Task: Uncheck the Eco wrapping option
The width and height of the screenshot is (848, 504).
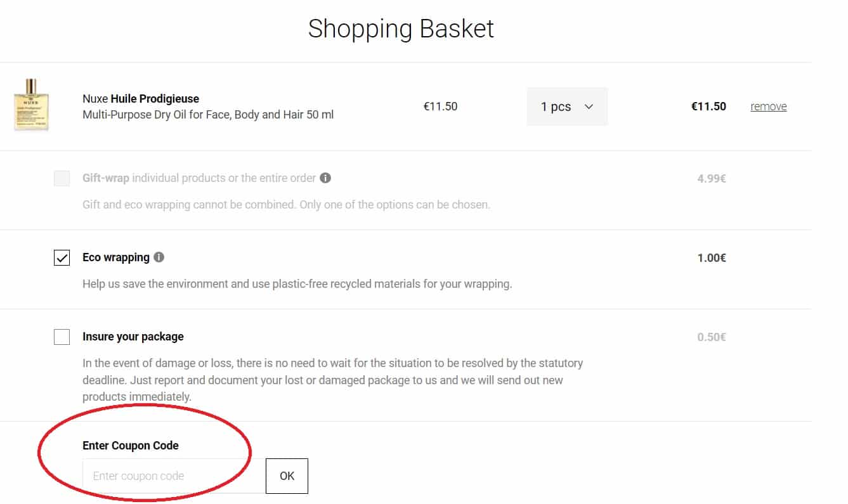Action: pyautogui.click(x=62, y=257)
